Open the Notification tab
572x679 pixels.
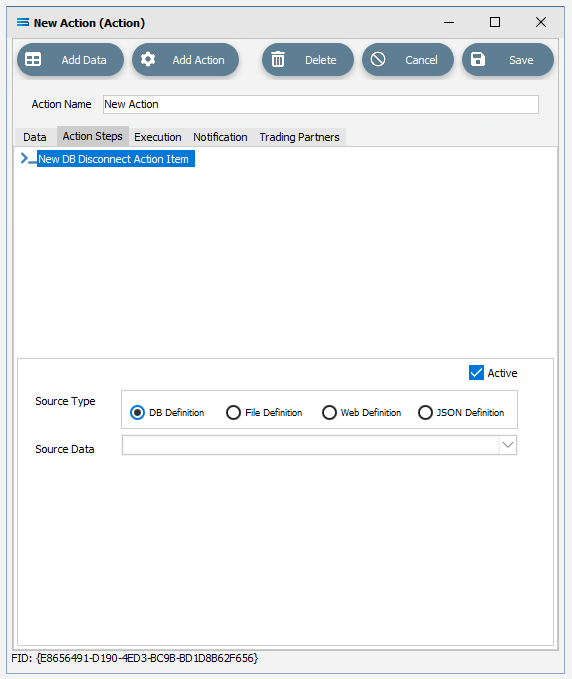click(x=220, y=137)
